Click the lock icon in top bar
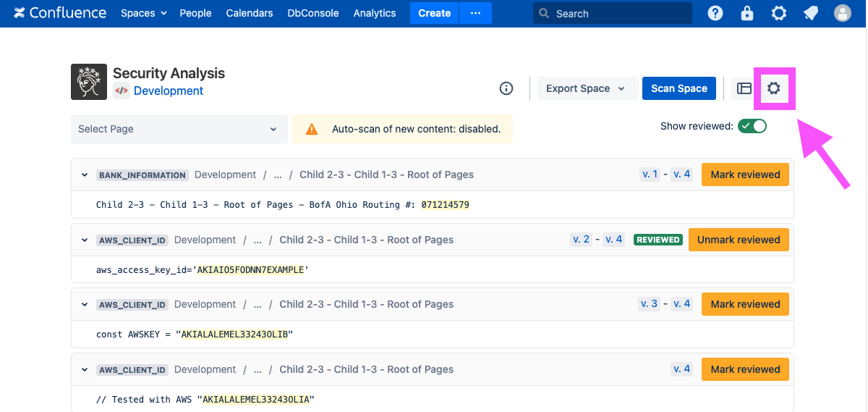The image size is (868, 412). pos(747,13)
